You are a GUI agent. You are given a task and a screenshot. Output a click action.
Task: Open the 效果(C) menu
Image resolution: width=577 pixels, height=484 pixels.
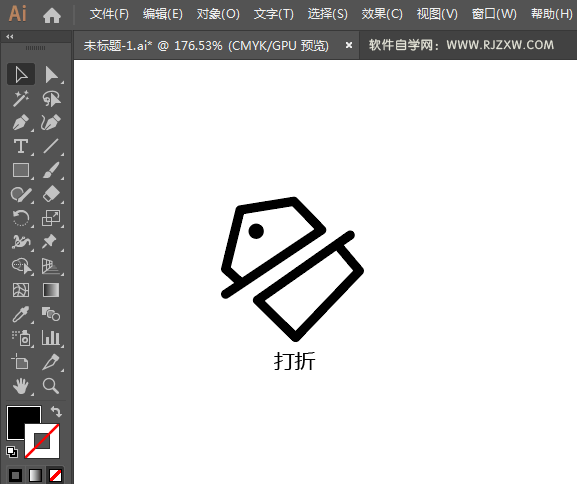click(x=382, y=14)
